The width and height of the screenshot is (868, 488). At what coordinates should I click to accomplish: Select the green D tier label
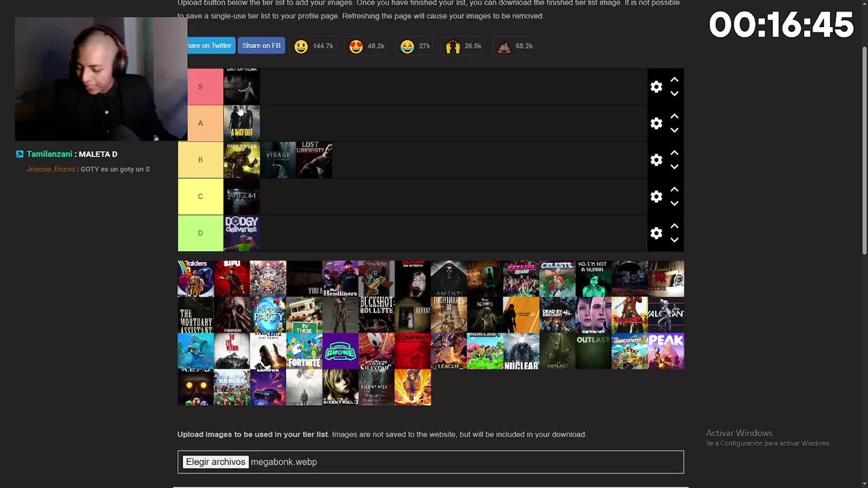(200, 233)
